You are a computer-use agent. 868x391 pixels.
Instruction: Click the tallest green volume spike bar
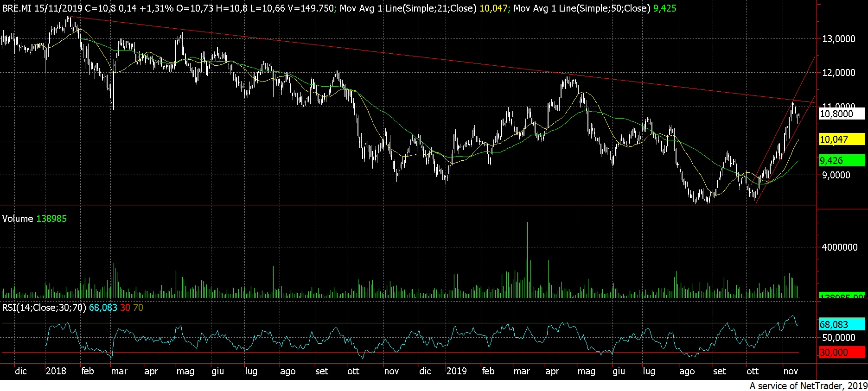(x=527, y=259)
